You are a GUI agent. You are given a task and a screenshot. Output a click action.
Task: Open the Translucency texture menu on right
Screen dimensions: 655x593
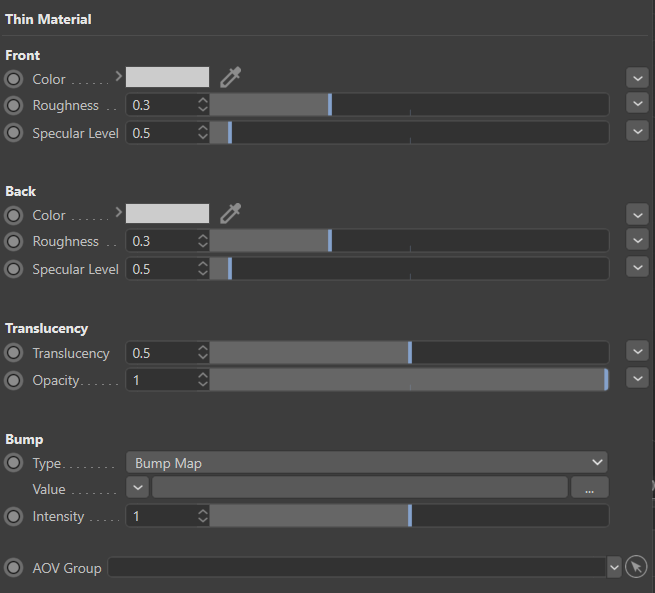tap(636, 351)
